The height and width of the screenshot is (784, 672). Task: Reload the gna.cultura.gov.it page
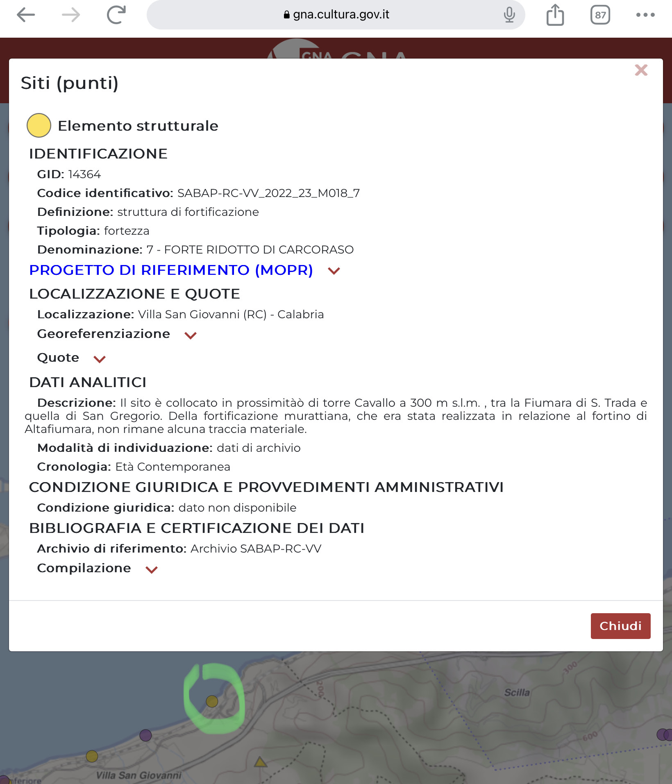point(116,14)
